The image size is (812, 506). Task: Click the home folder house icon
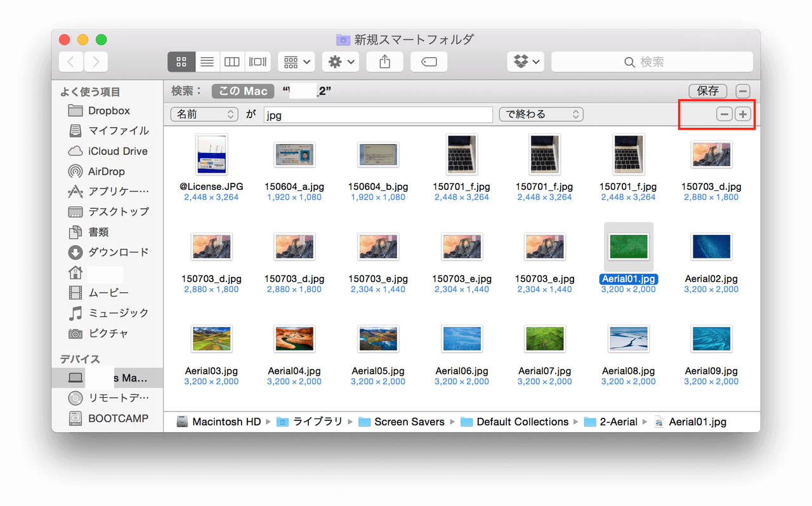(x=75, y=273)
